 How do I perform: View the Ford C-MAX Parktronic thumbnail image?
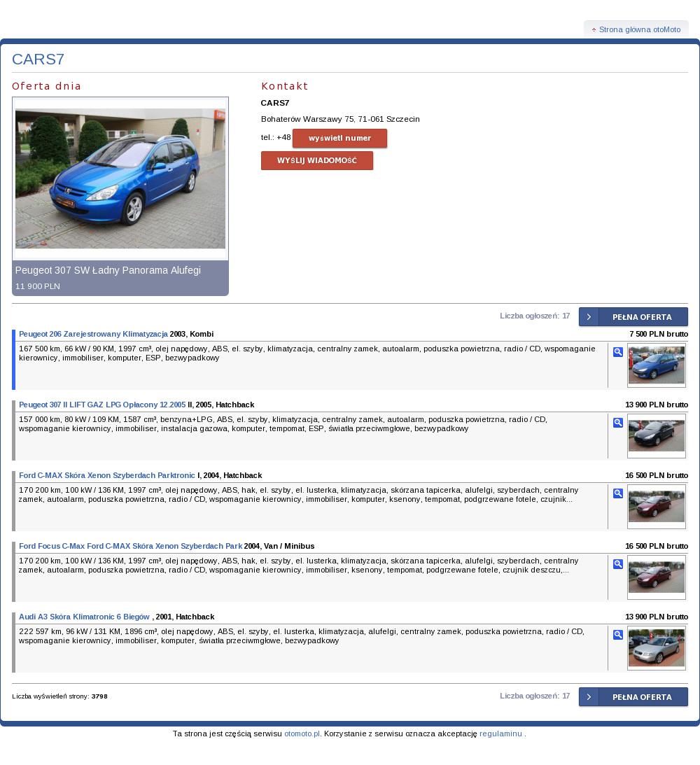656,507
